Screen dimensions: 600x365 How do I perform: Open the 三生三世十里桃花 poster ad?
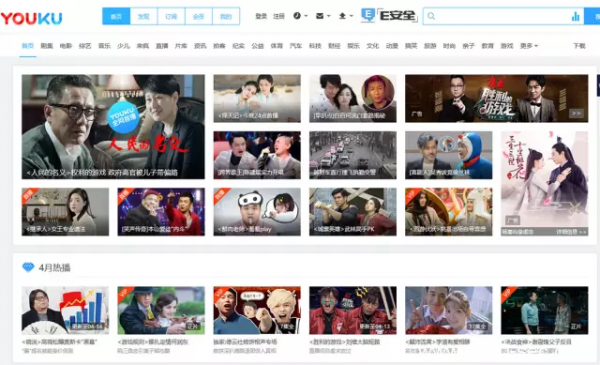(545, 184)
